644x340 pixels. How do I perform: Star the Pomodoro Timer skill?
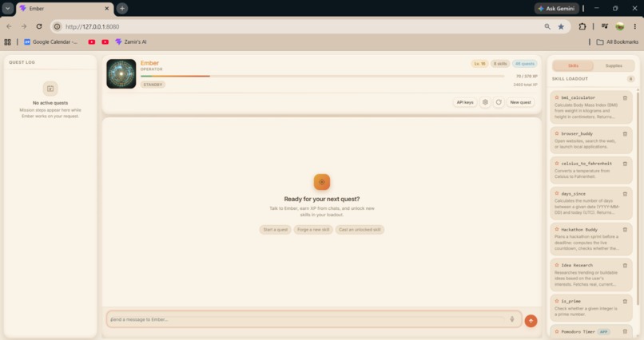pyautogui.click(x=557, y=331)
